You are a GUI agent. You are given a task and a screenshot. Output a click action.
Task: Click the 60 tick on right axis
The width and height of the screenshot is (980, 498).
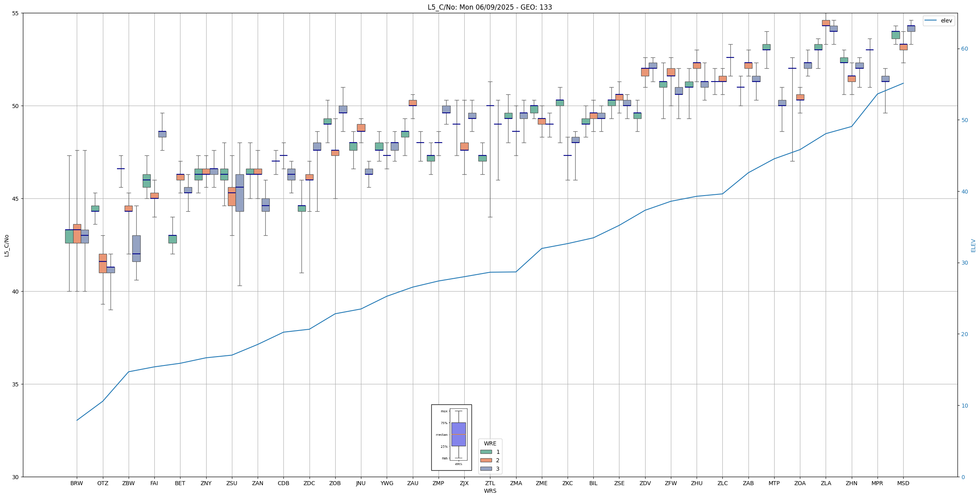click(x=964, y=49)
